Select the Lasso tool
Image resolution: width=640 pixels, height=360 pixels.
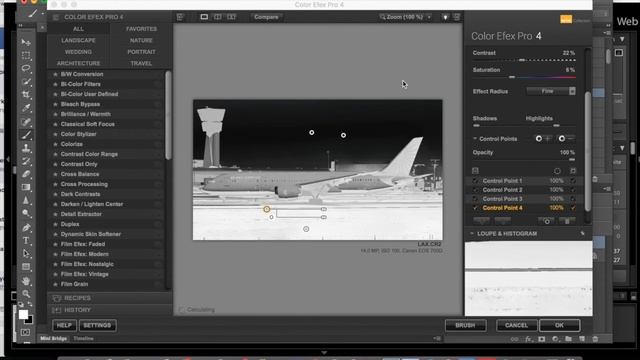click(26, 68)
